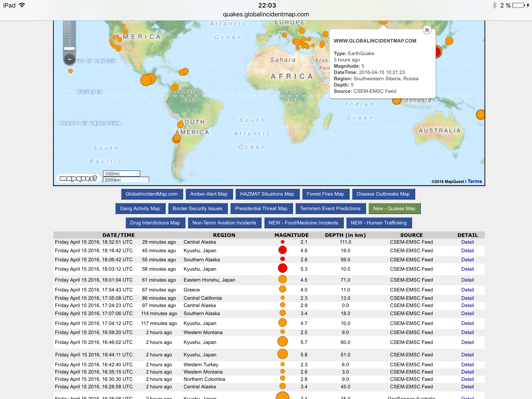Open Detail for Eastern Honshu, Japan quake

click(x=468, y=280)
